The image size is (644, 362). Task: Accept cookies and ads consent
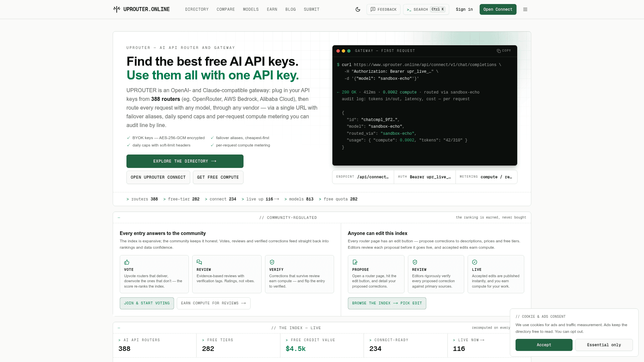click(x=544, y=345)
